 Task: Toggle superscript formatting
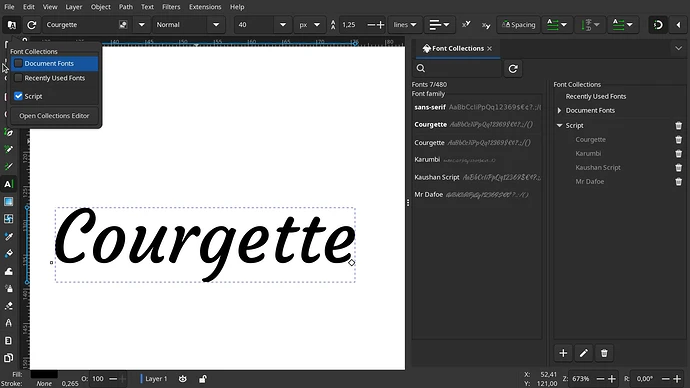pos(466,25)
